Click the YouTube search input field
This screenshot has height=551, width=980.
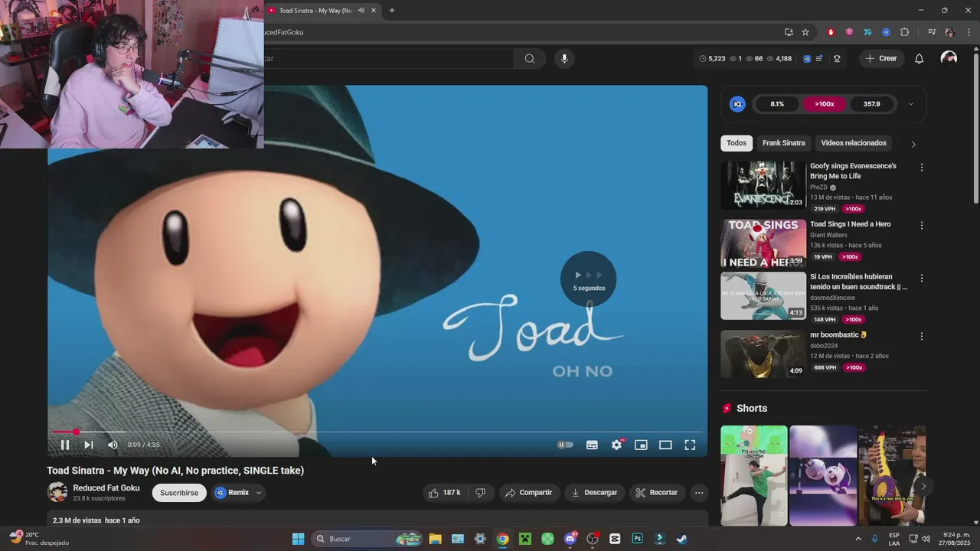tap(389, 58)
